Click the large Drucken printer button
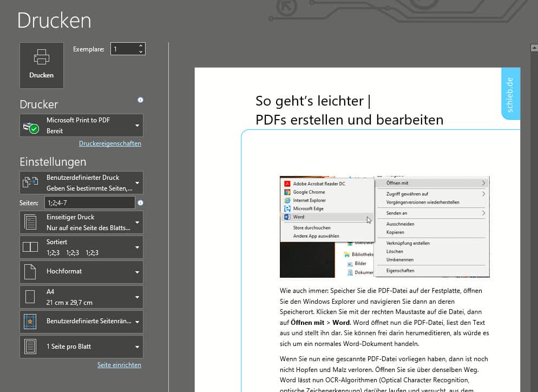 42,65
